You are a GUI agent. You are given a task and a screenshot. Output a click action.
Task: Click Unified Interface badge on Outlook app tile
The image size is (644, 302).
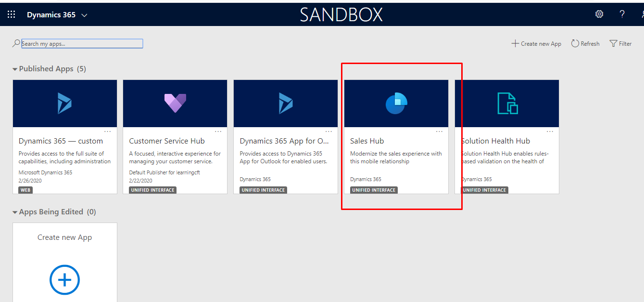(x=263, y=190)
